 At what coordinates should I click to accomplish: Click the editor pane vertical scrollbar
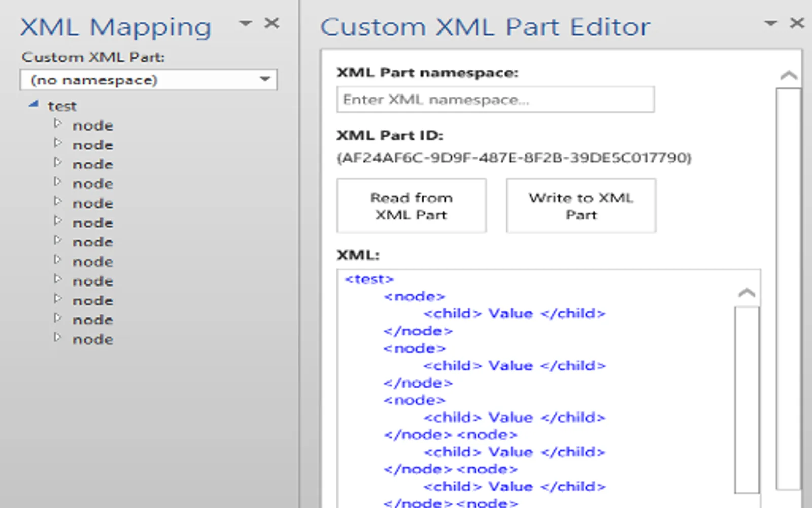[x=788, y=289]
